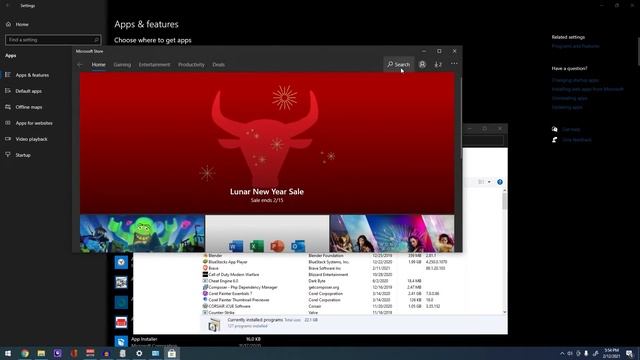
Task: Open the Wonder Woman movie promo tile
Action: [392, 233]
